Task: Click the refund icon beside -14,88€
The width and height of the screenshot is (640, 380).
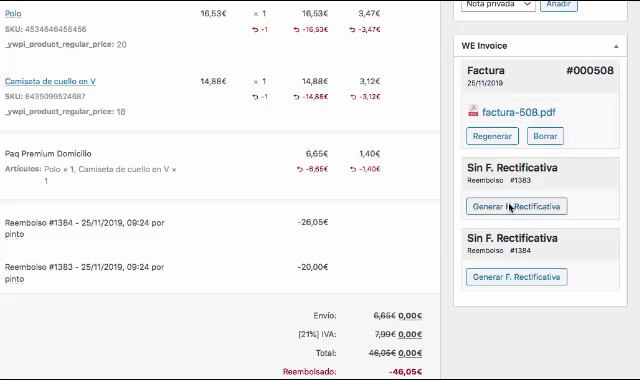Action: pos(296,97)
